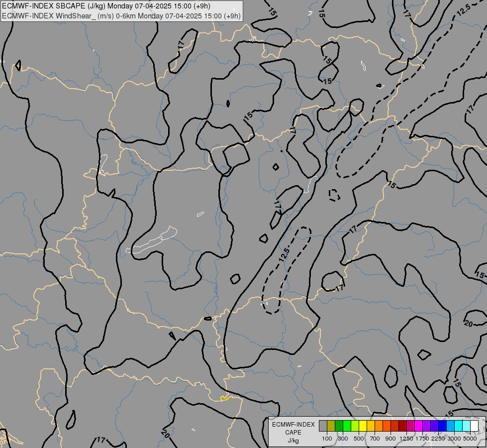Pick the white swatch ending the legend

point(474,426)
